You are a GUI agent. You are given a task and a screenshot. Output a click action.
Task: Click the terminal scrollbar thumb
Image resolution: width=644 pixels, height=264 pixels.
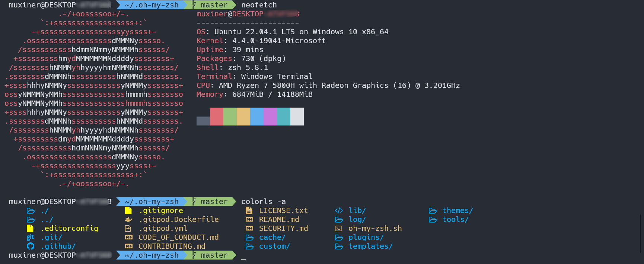(641, 233)
